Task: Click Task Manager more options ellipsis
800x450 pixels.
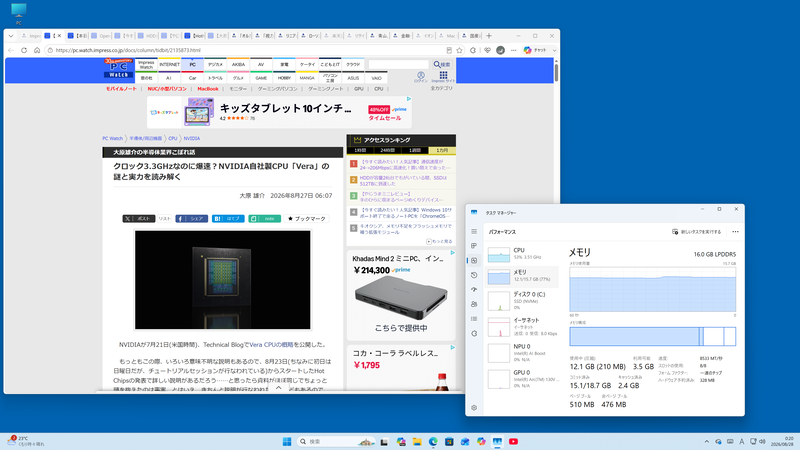Action: coord(735,232)
